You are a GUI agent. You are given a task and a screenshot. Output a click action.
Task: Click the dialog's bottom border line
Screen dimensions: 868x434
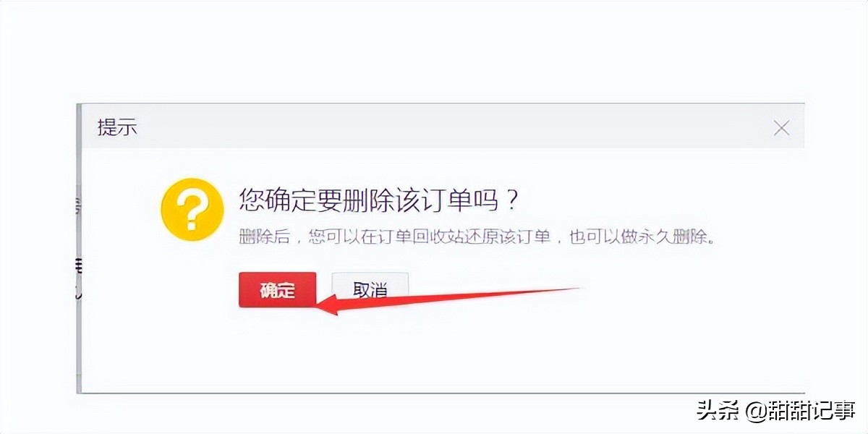coord(441,393)
